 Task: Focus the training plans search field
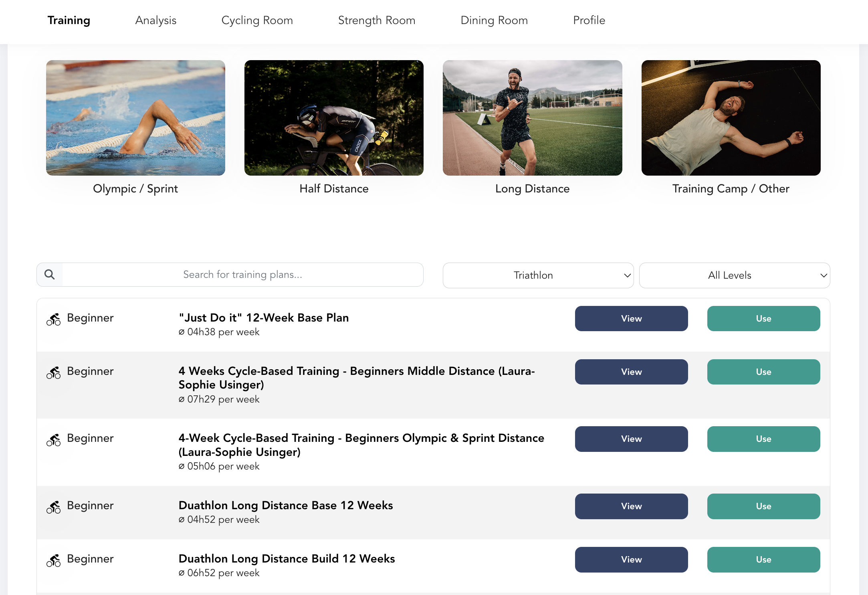[x=242, y=275]
